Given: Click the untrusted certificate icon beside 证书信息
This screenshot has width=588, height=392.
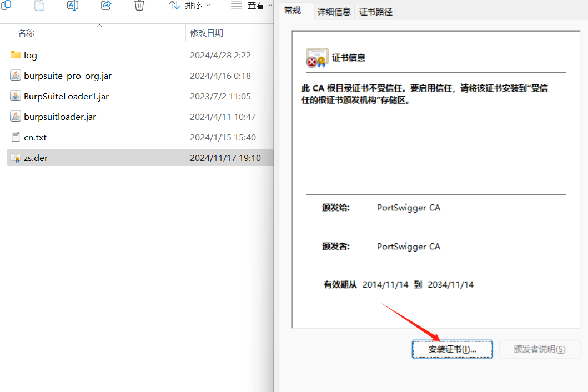Looking at the screenshot, I should pos(317,58).
